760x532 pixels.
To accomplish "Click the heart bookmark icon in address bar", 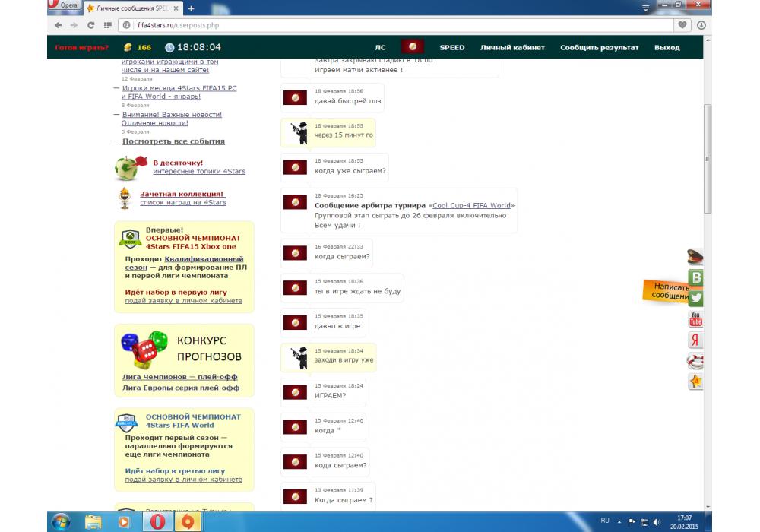I will 683,25.
